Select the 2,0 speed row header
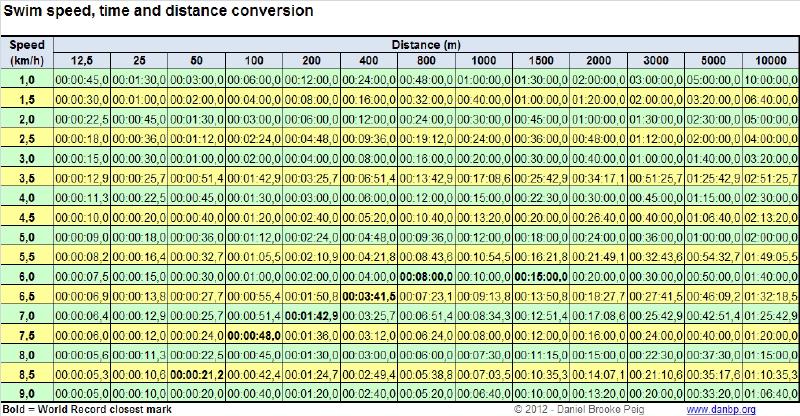800x416 pixels. pos(27,119)
